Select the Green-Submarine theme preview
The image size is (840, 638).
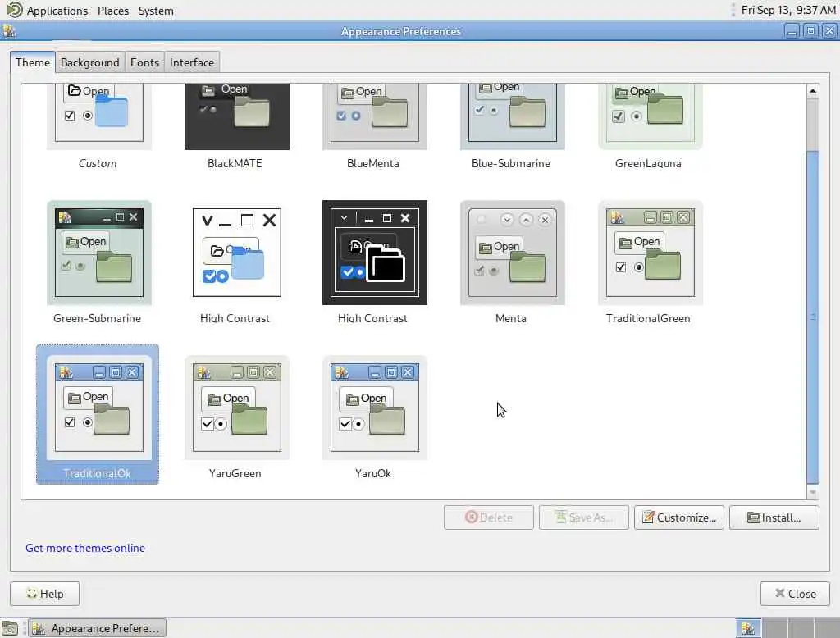[99, 253]
